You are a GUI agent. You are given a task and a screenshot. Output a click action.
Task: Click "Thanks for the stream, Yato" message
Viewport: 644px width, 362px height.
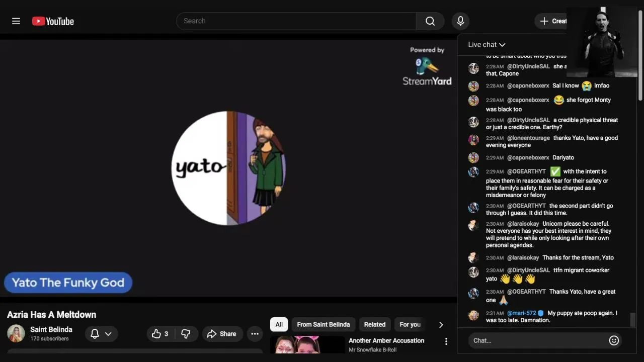[x=578, y=257]
